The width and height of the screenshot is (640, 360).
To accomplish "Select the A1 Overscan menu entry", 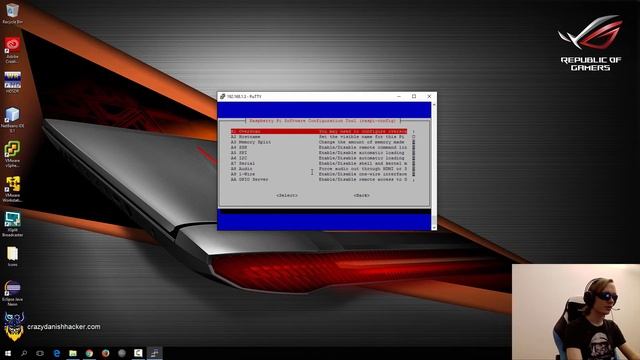I will (319, 131).
